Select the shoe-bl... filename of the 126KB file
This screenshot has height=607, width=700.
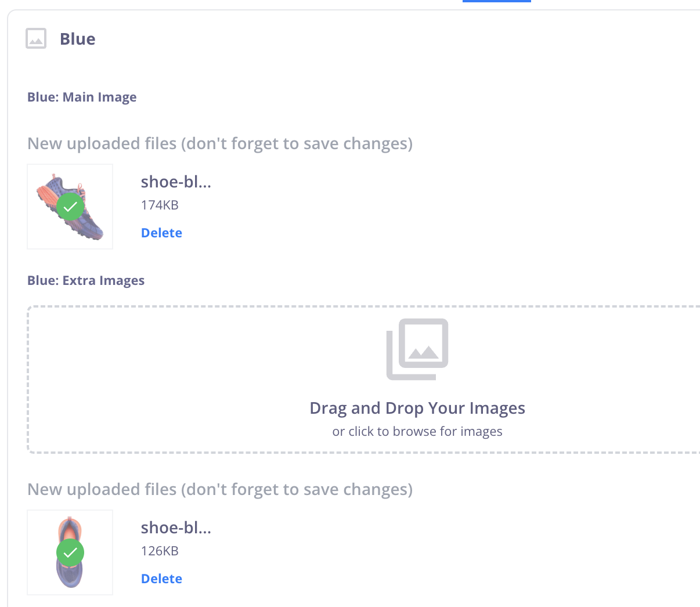[176, 527]
